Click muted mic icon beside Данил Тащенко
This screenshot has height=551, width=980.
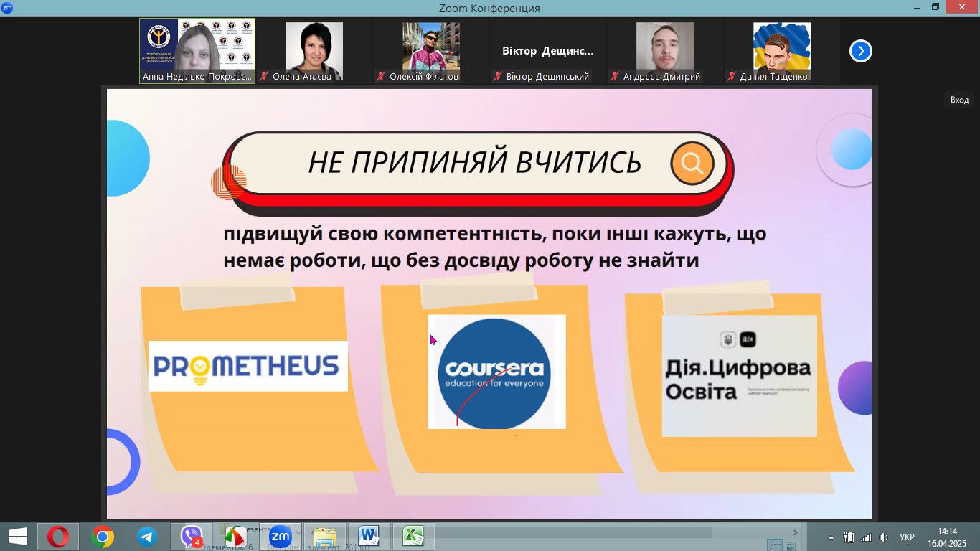(x=732, y=76)
